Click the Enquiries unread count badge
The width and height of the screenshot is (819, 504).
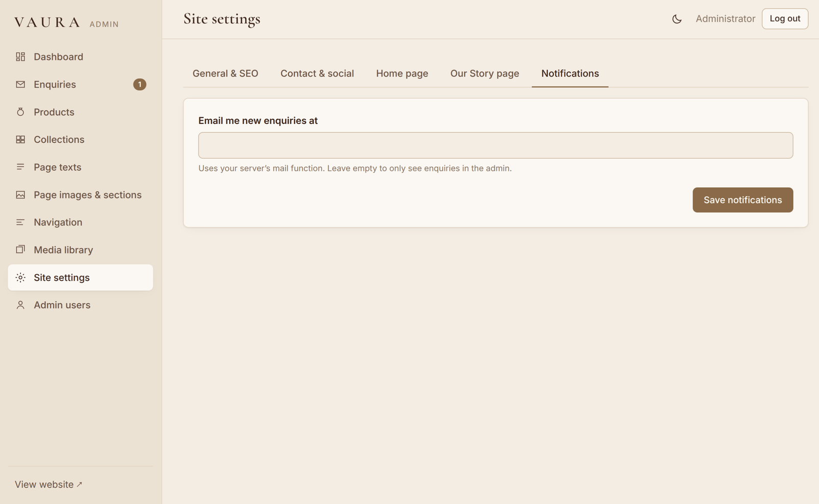[x=140, y=84]
